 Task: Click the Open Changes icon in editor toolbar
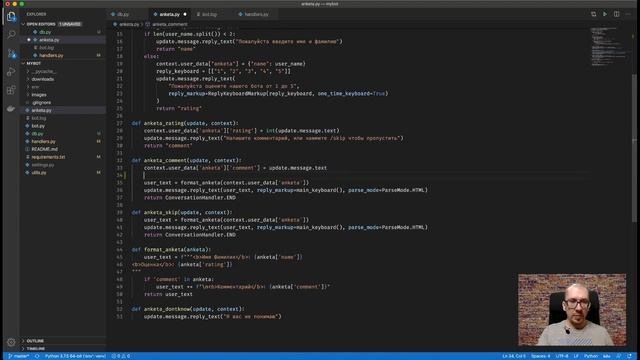coord(593,14)
